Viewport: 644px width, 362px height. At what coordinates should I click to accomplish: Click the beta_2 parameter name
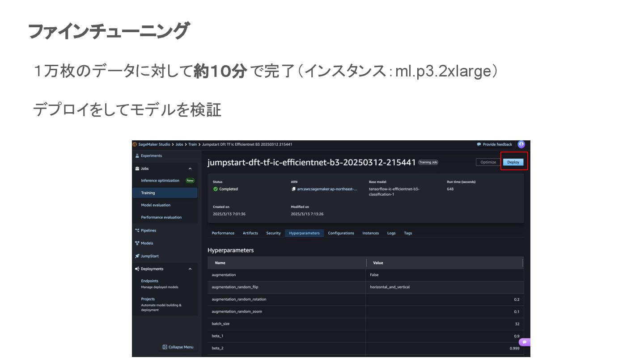(217, 348)
